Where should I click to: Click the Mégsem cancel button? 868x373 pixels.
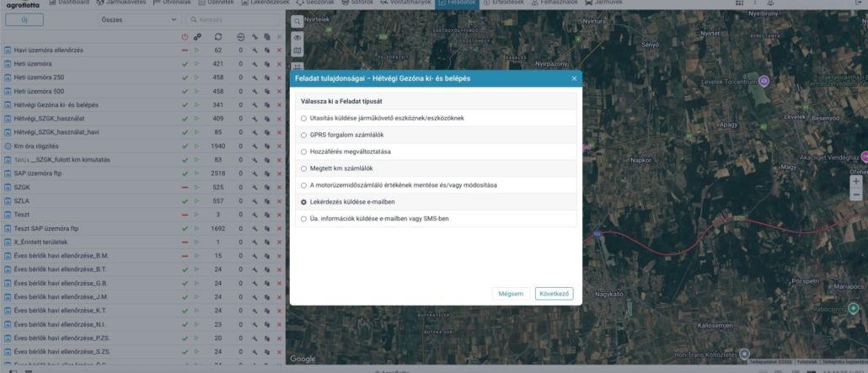(x=511, y=294)
